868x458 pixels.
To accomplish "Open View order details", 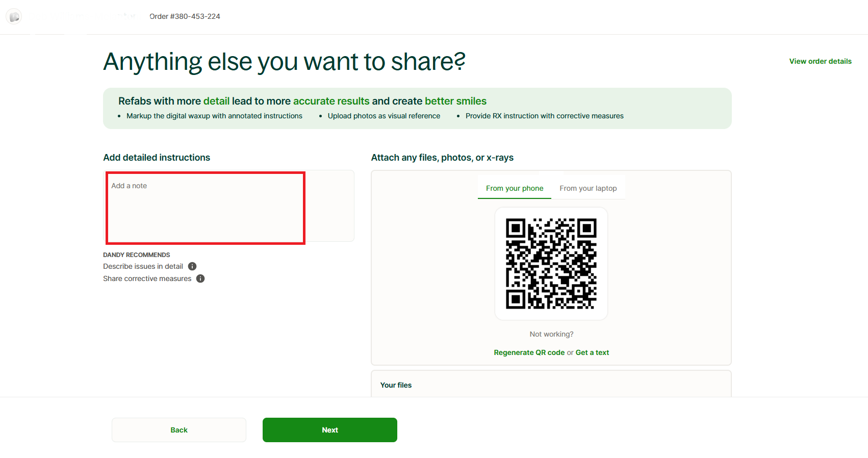I will [820, 61].
